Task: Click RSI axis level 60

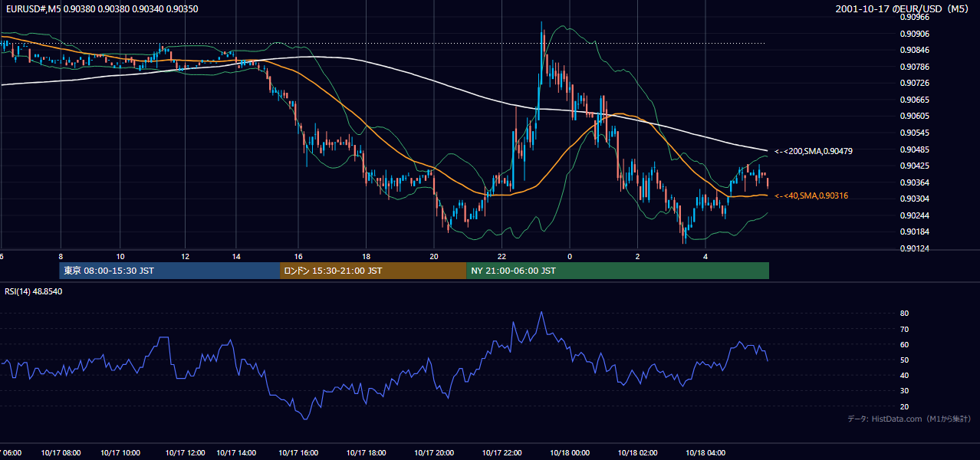Action: click(x=904, y=344)
